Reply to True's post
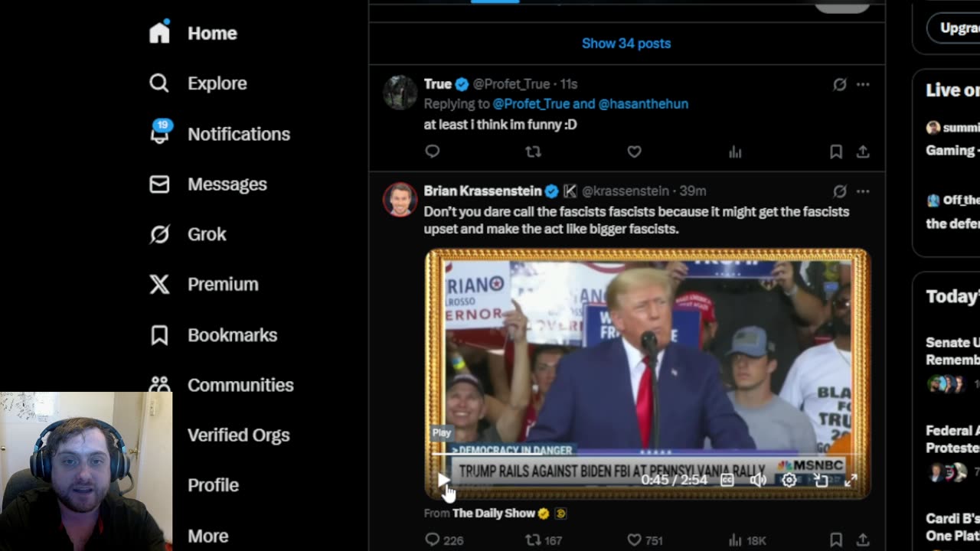Screen dimensions: 980x551 [433, 152]
